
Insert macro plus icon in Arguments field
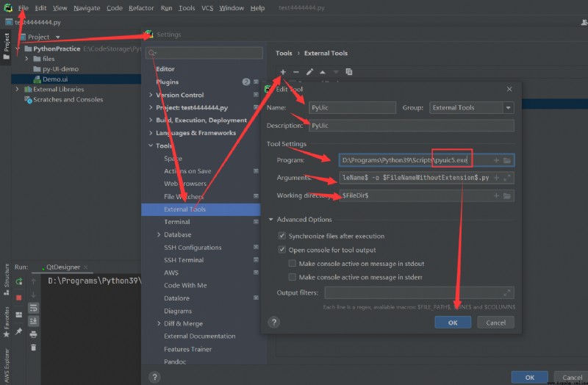(496, 178)
